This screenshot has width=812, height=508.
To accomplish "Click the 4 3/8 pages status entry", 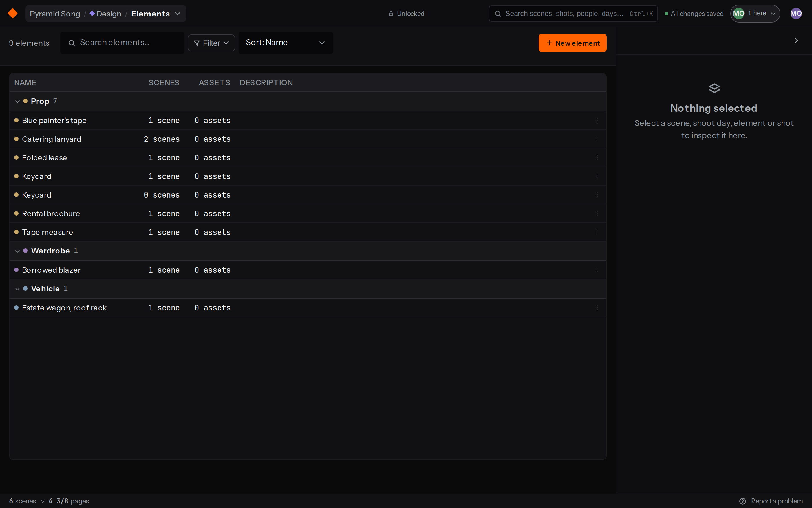I will [x=69, y=501].
